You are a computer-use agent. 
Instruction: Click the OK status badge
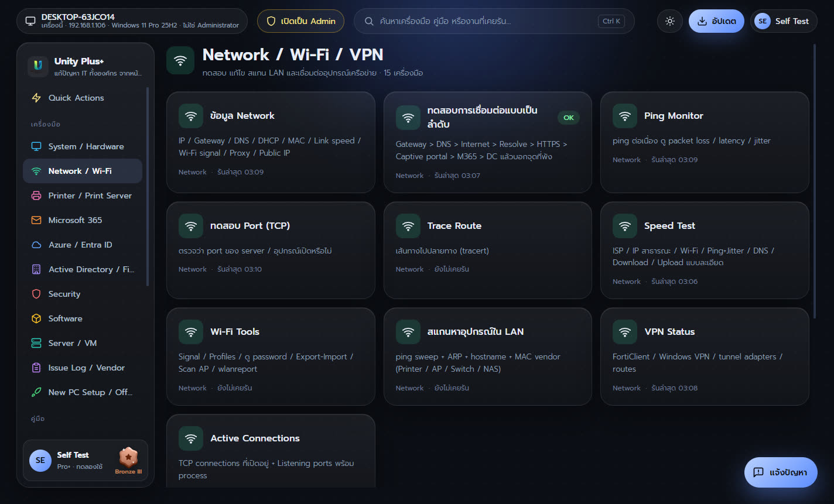568,118
